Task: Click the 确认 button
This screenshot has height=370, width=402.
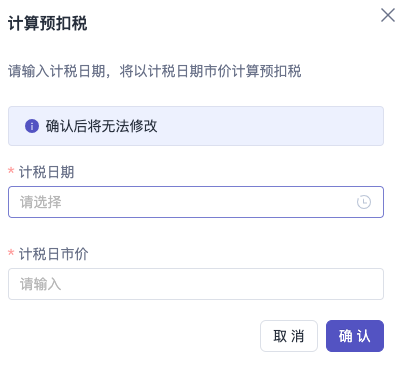Action: pyautogui.click(x=355, y=336)
